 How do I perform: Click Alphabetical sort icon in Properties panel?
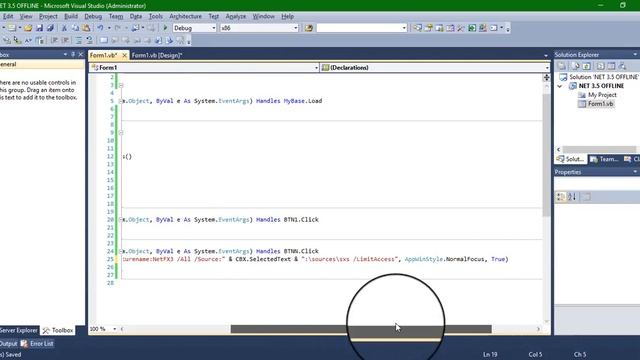click(x=572, y=197)
